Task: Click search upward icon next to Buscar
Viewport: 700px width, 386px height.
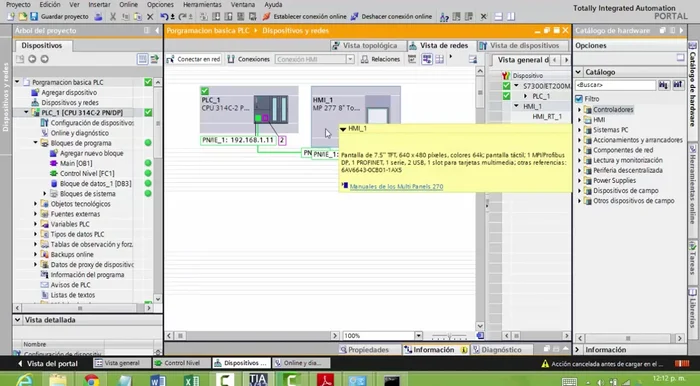Action: click(678, 85)
